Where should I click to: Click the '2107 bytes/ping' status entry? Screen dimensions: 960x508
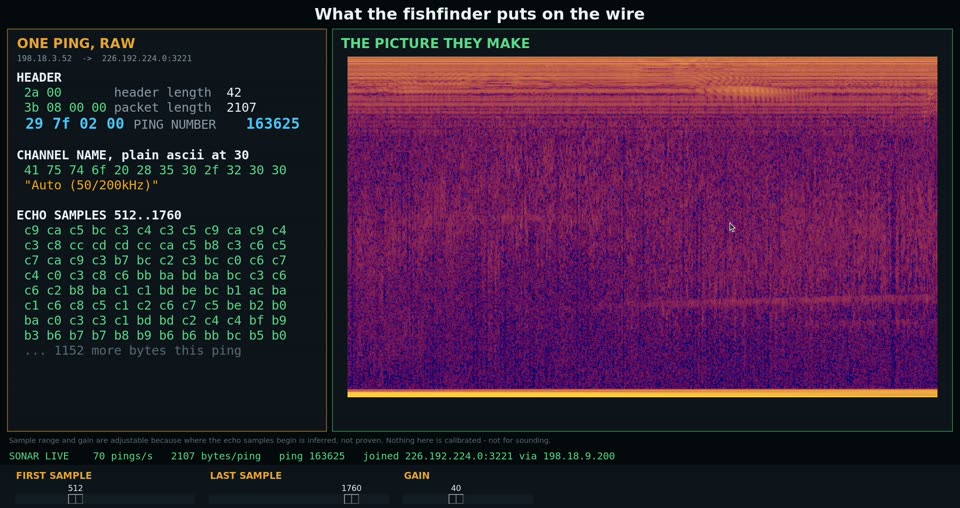click(216, 456)
